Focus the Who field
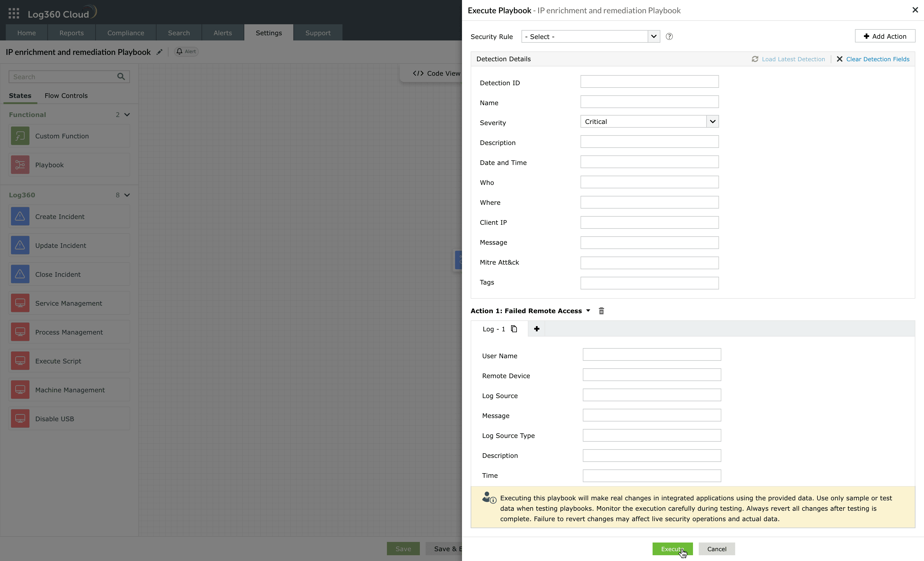The width and height of the screenshot is (924, 561). click(x=649, y=182)
